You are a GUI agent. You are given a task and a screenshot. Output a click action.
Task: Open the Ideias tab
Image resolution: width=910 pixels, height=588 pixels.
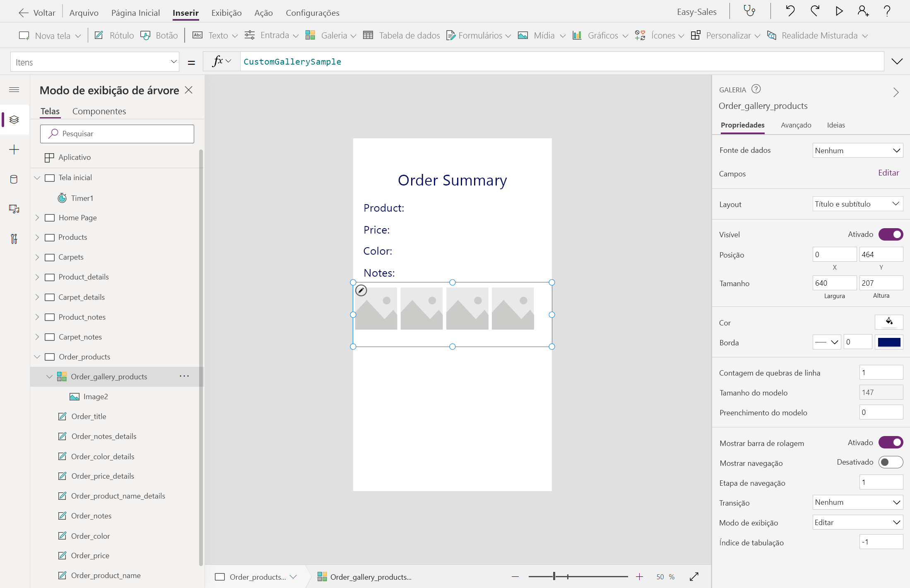(836, 125)
